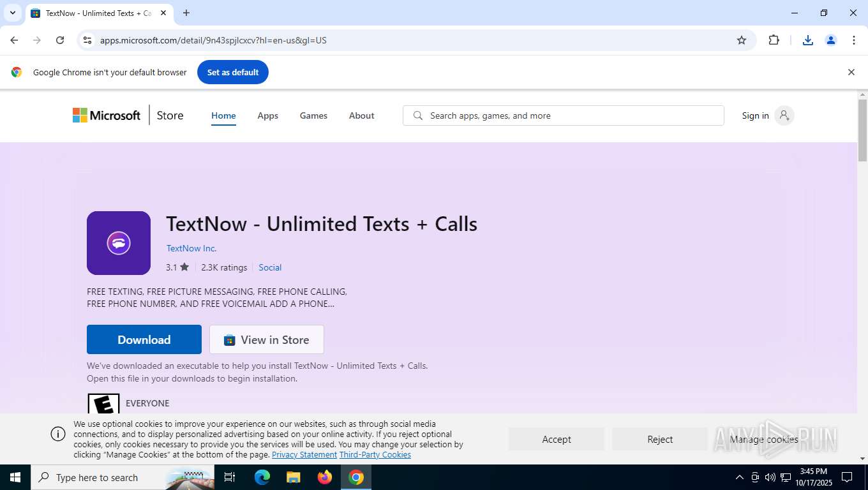Go to the Apps nav item

click(x=267, y=115)
